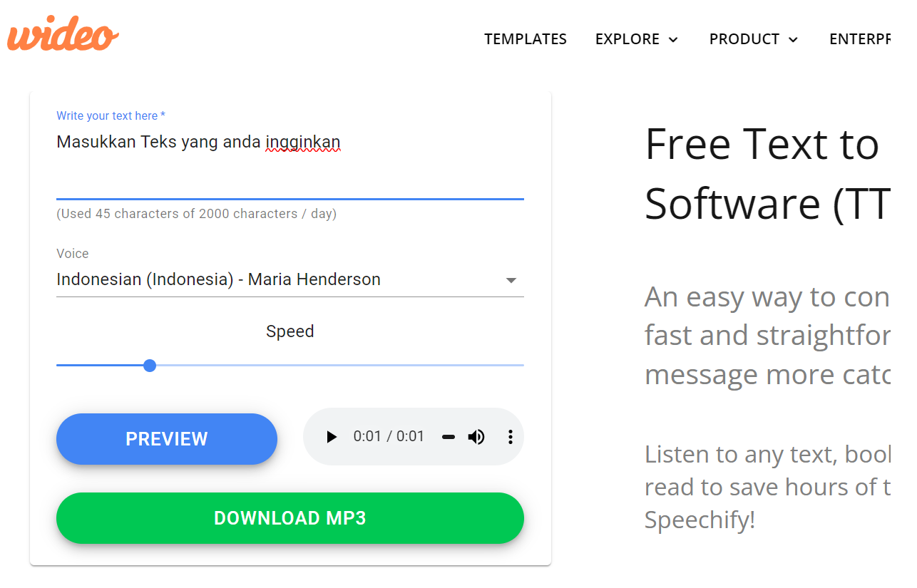The height and width of the screenshot is (588, 917).
Task: Open audio player three-dot options
Action: [x=510, y=437]
